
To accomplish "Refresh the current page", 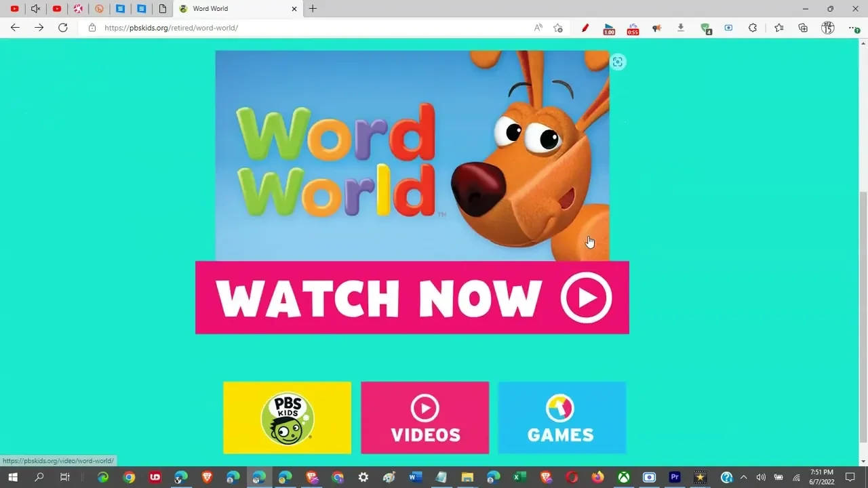I will pos(62,28).
